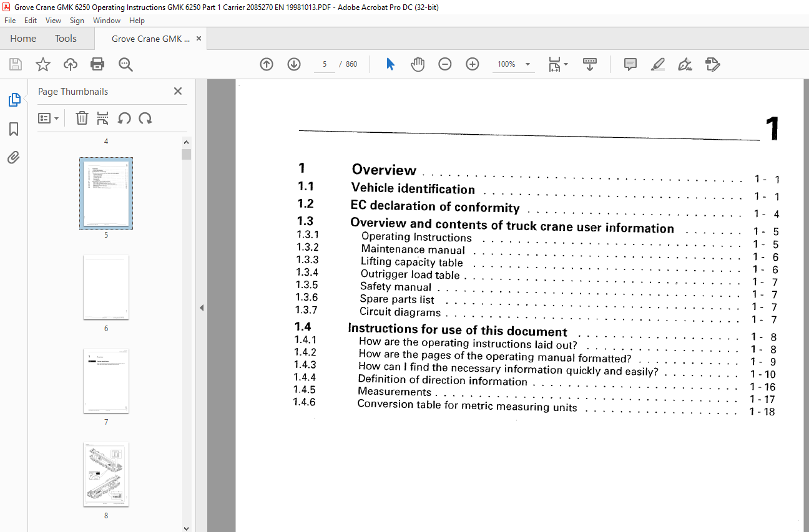Click the thumbnails panel scroll up arrow

coord(186,143)
